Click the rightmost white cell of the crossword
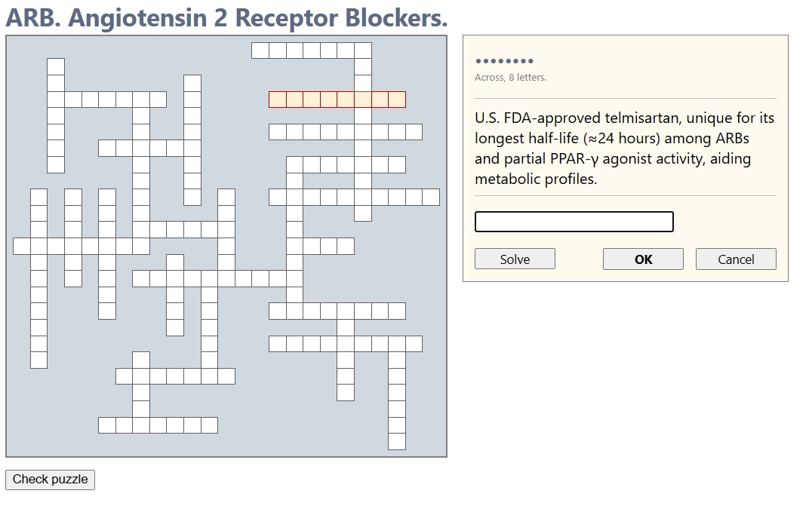Viewport: 812px width, 512px height. point(431,198)
